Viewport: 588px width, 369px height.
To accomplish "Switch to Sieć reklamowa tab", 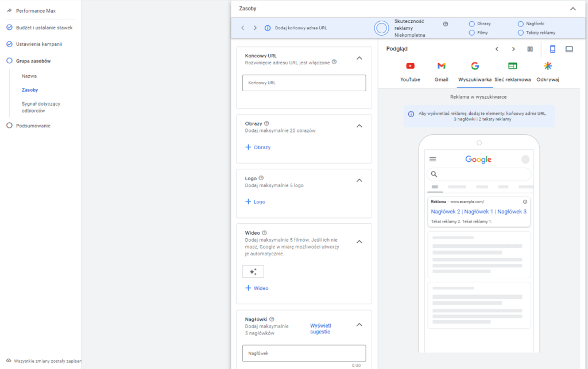I will click(512, 71).
